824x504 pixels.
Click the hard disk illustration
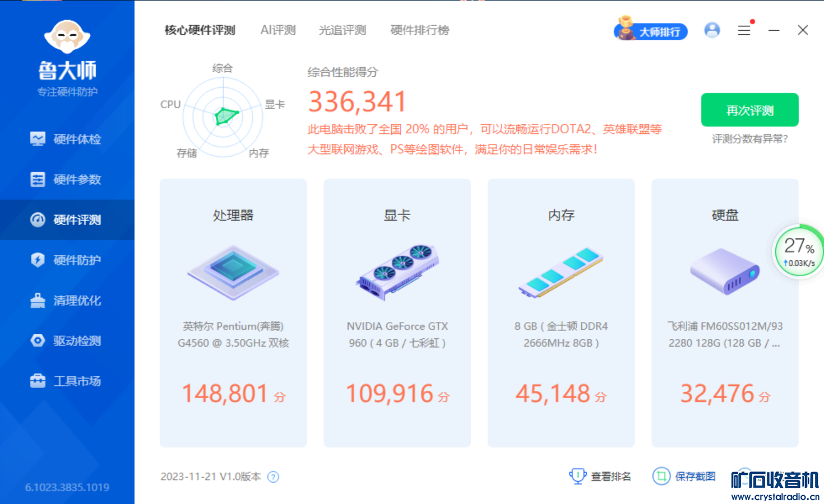[x=725, y=272]
